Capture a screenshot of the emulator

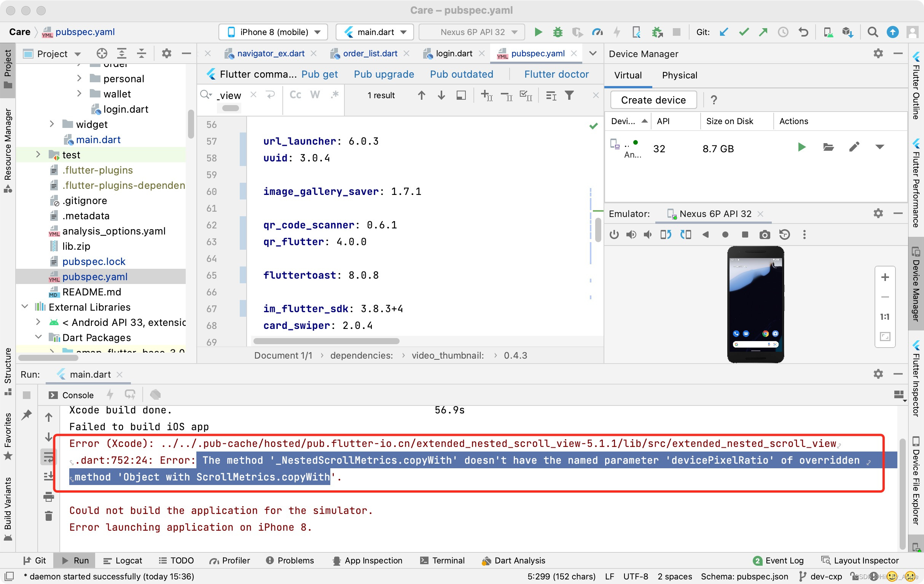[765, 235]
